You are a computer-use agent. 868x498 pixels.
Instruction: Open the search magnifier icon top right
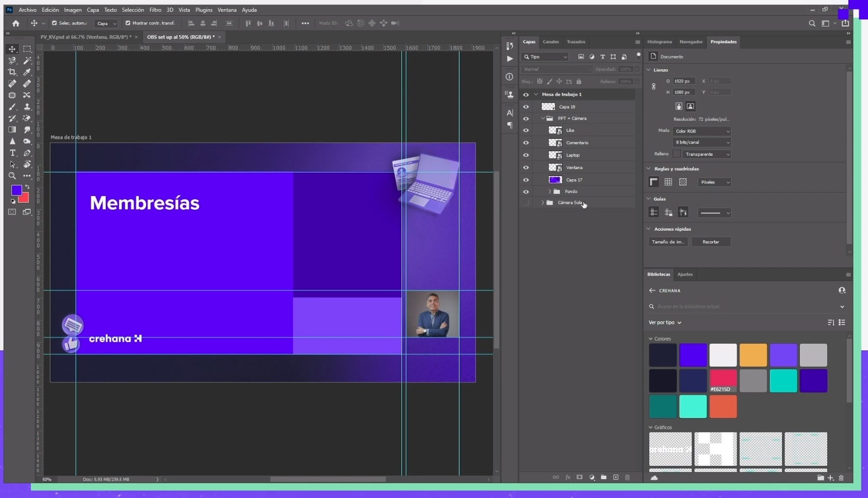click(812, 23)
